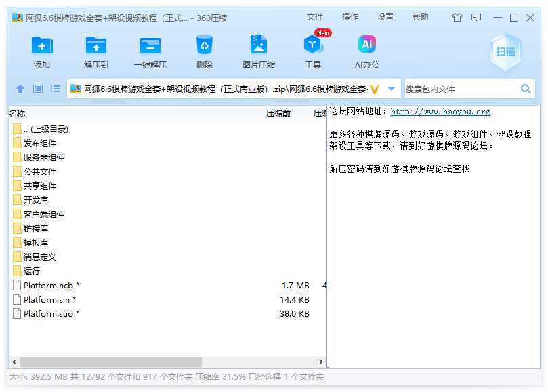Open the http://www.haoyou.org link
The image size is (548, 392).
coord(440,112)
